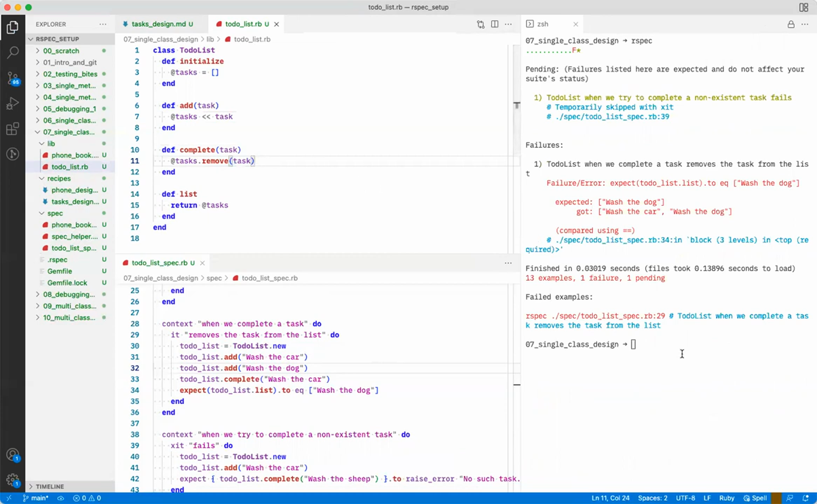Click More Actions menu in Explorer panel
Image resolution: width=817 pixels, height=504 pixels.
(x=103, y=24)
